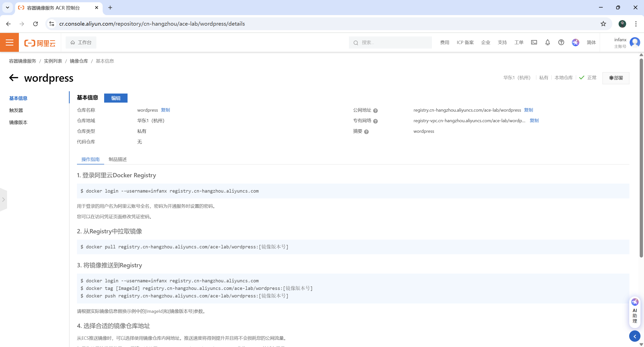
Task: Open the AI assistant icon in header
Action: [576, 42]
